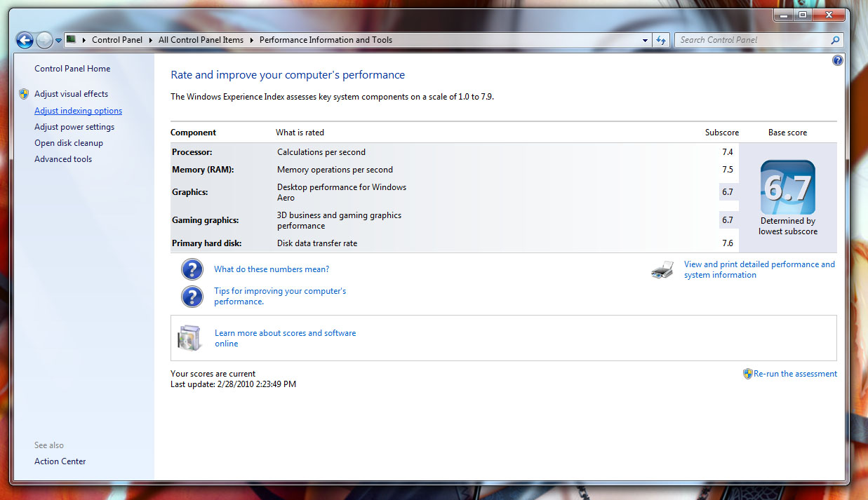Re-run the assessment
The image size is (868, 500).
[x=795, y=374]
